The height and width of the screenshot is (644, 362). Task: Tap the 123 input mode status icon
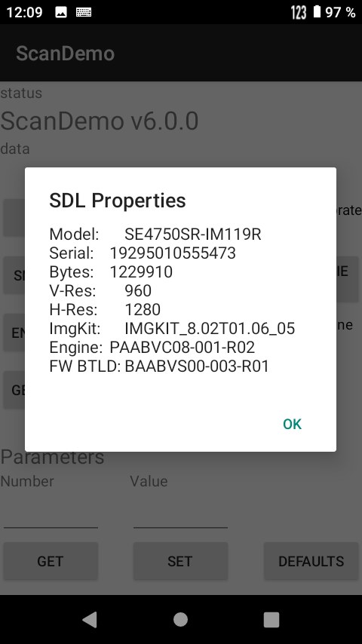[299, 12]
